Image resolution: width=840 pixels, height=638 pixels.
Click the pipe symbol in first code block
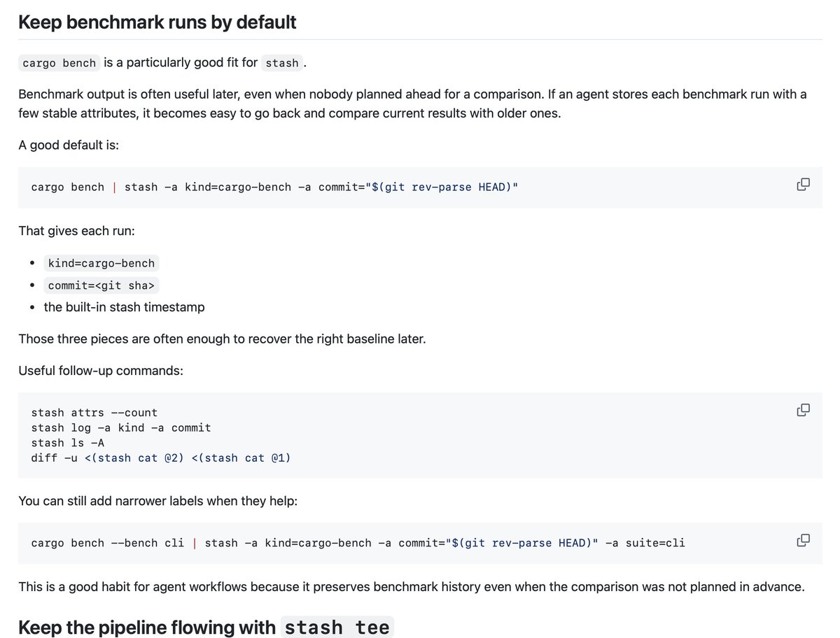coord(114,187)
